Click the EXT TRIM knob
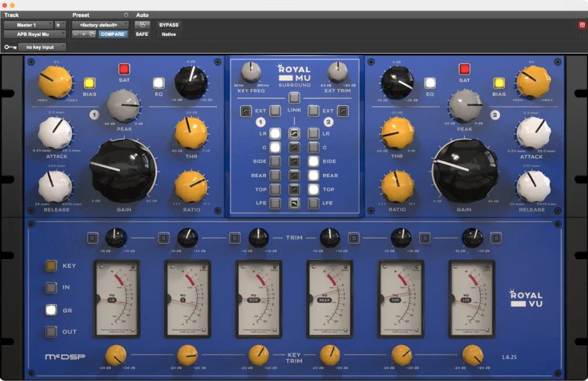Viewport: 588px width, 381px height. [338, 72]
